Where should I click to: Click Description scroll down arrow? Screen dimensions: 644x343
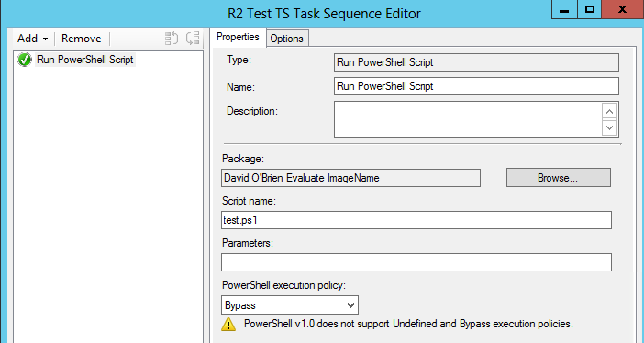(610, 127)
